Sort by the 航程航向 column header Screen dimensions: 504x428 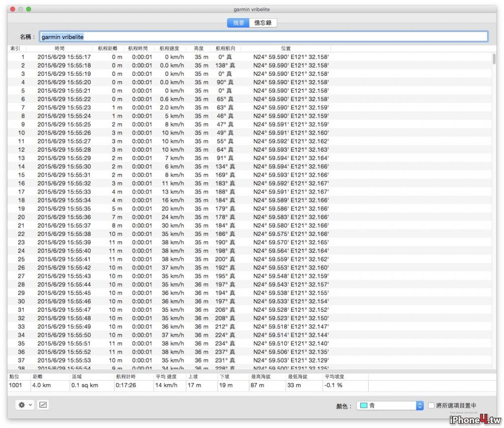[x=225, y=48]
